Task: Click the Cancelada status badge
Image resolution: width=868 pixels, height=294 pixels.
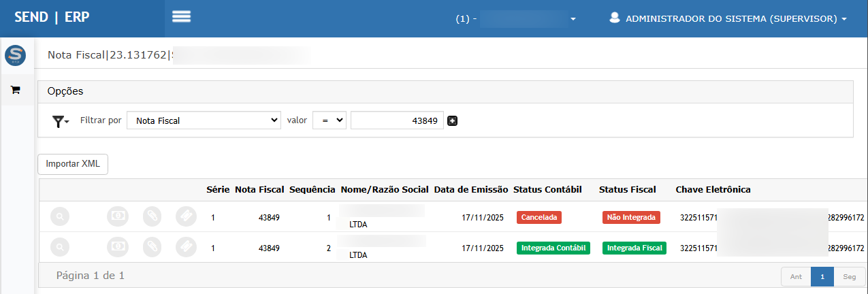Action: point(539,218)
